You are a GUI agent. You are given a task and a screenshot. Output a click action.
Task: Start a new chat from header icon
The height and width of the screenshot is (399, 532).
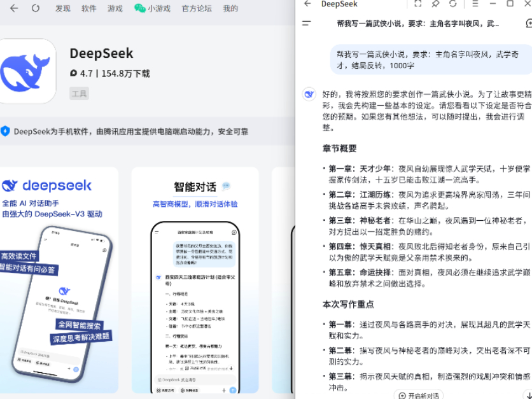tap(529, 24)
